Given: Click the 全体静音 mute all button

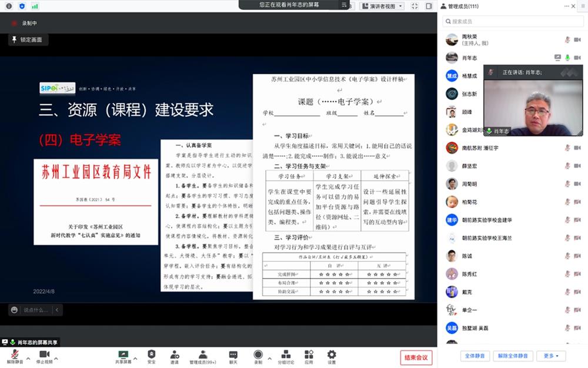Looking at the screenshot, I should (x=474, y=356).
